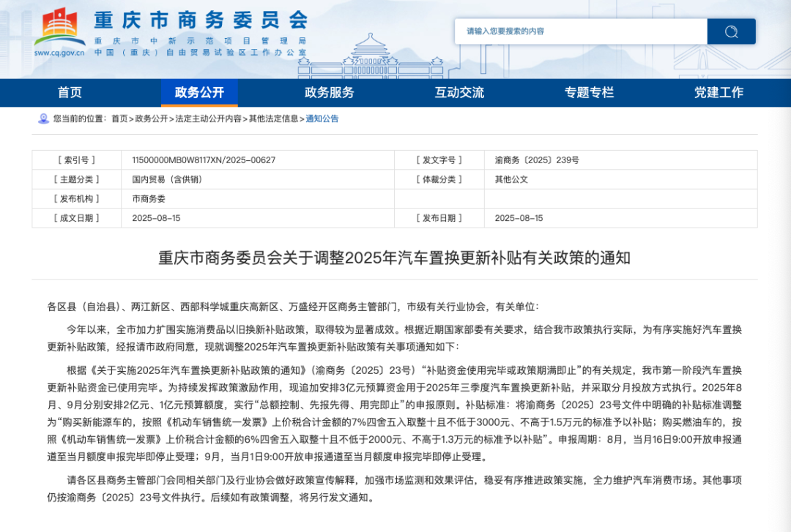Click the 您当前的位置 breadcrumb label
Screen dimensions: 791x532
[81, 119]
